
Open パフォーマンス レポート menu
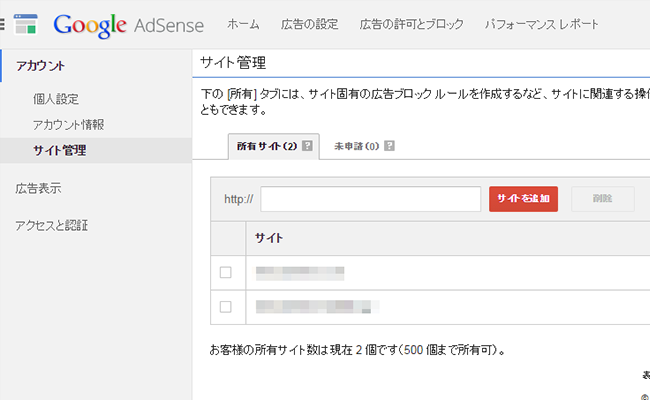[x=542, y=24]
